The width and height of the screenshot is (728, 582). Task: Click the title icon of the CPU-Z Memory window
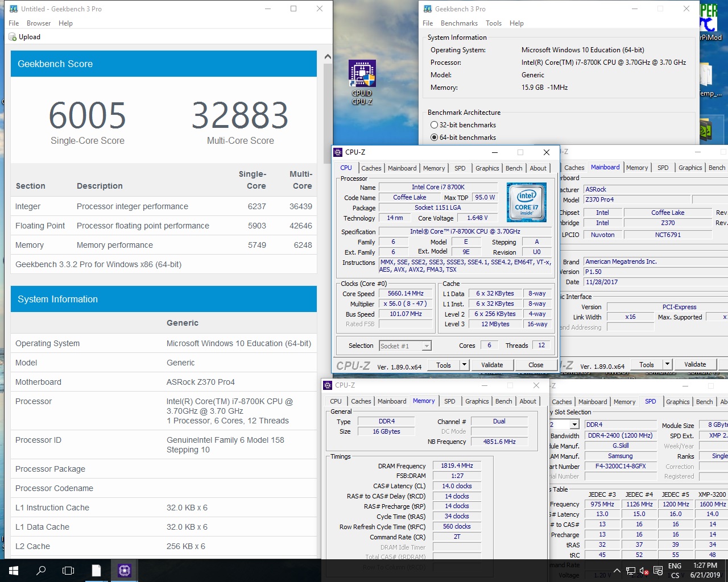(328, 385)
